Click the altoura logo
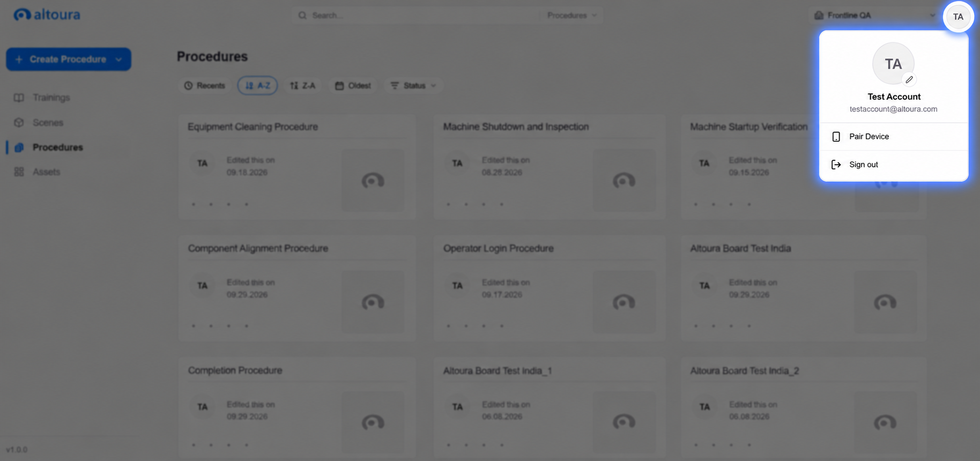The width and height of the screenshot is (980, 461). tap(47, 14)
